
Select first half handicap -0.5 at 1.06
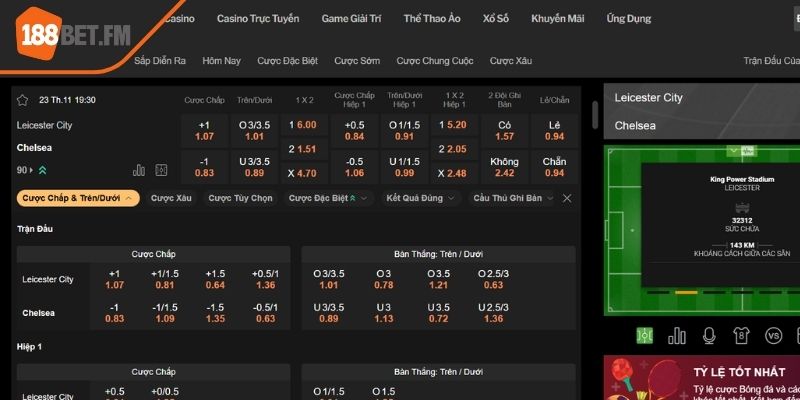[x=354, y=167]
